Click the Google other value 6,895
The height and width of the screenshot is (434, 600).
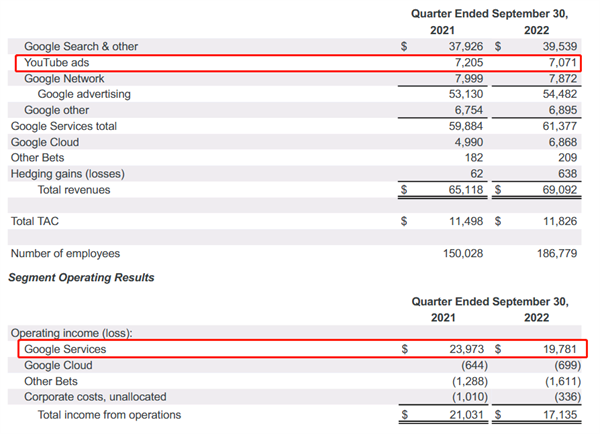click(x=562, y=110)
